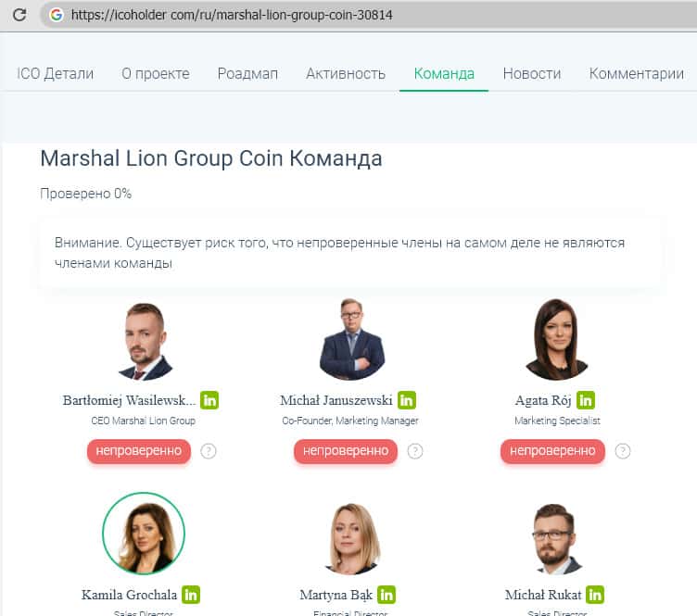The width and height of the screenshot is (697, 616).
Task: Open Bartłomiej Wasilewski's LinkedIn icon
Action: [209, 400]
